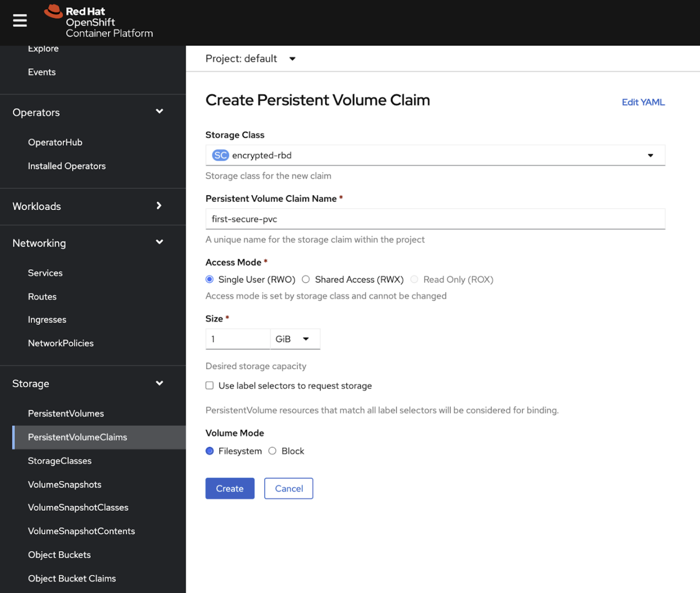Viewport: 700px width, 593px height.
Task: Open the hamburger navigation menu
Action: pyautogui.click(x=20, y=21)
